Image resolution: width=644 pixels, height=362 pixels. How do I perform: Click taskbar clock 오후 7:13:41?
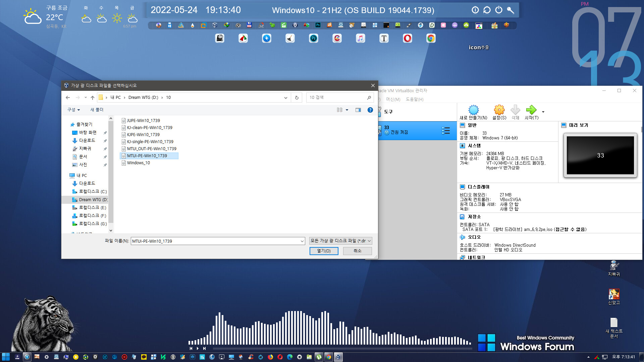[x=624, y=357]
